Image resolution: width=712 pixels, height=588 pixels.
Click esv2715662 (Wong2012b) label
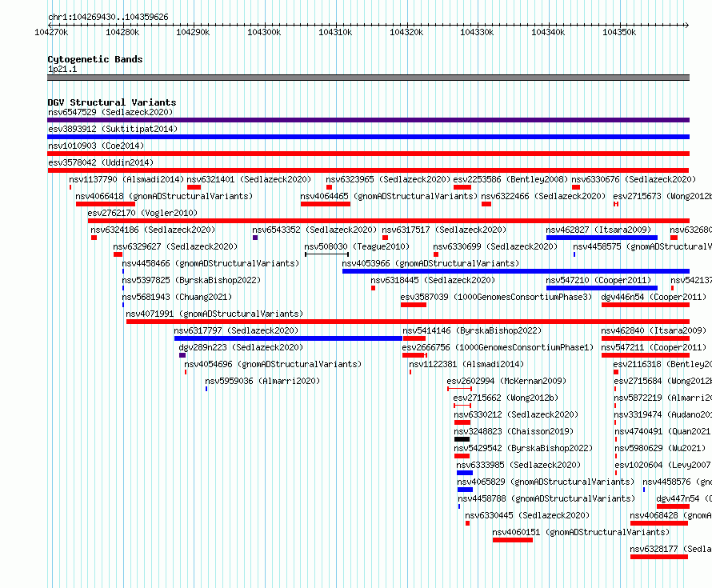506,398
